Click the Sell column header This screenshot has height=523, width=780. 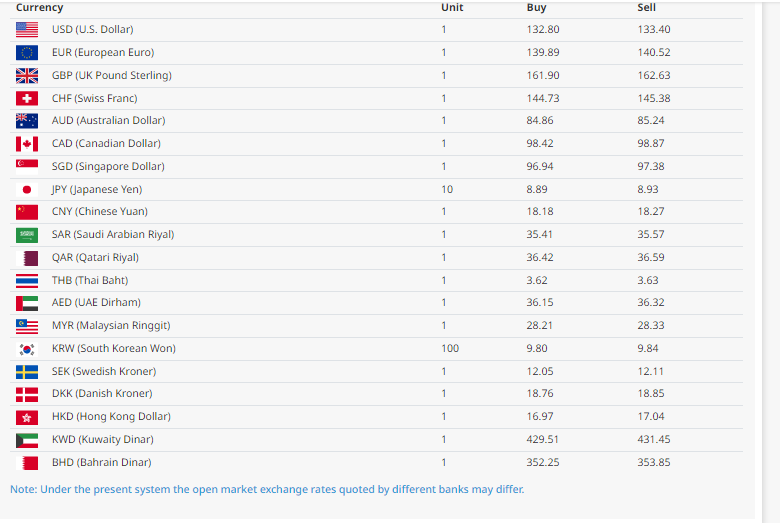pos(646,7)
